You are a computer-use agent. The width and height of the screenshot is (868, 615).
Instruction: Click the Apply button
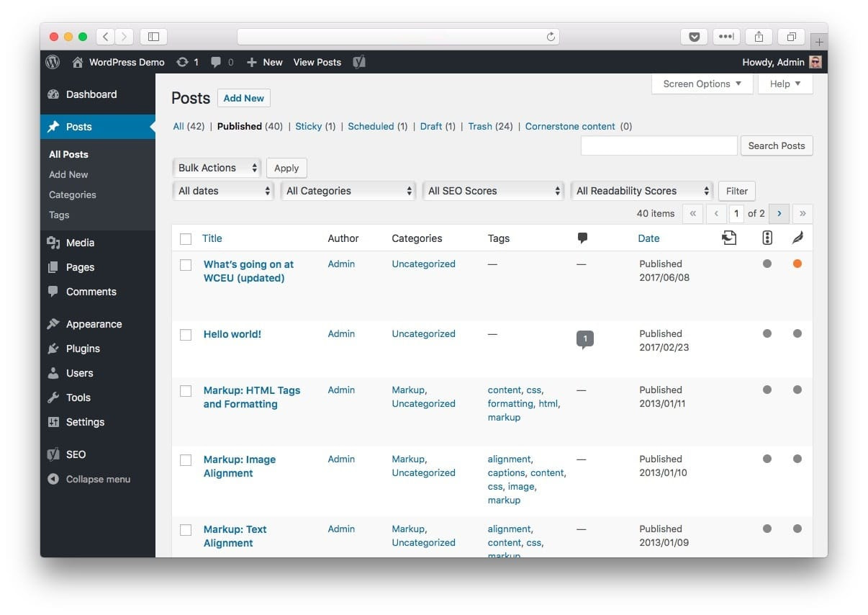click(x=286, y=168)
